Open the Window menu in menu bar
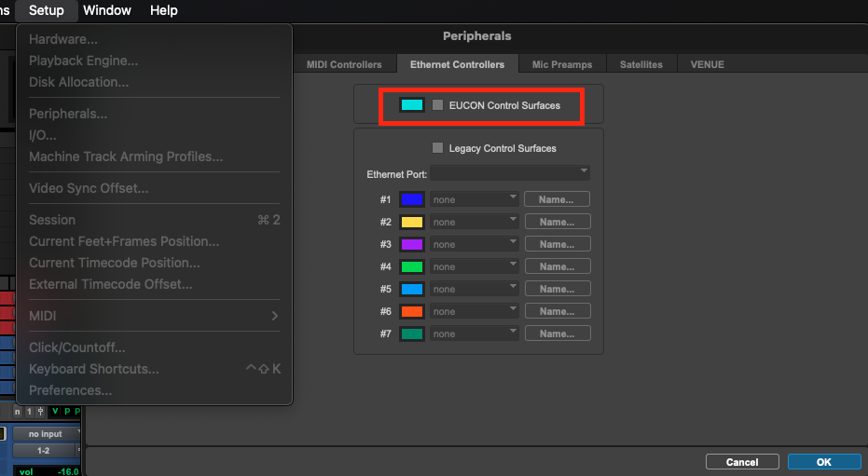Screen dimensions: 868x476 click(x=107, y=10)
